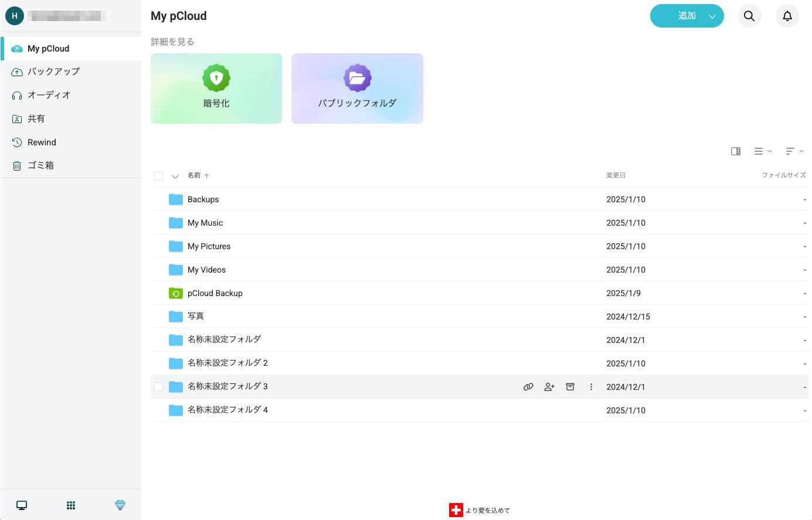Open the pCloud Backup folder name
Image resolution: width=812 pixels, height=520 pixels.
tap(215, 293)
